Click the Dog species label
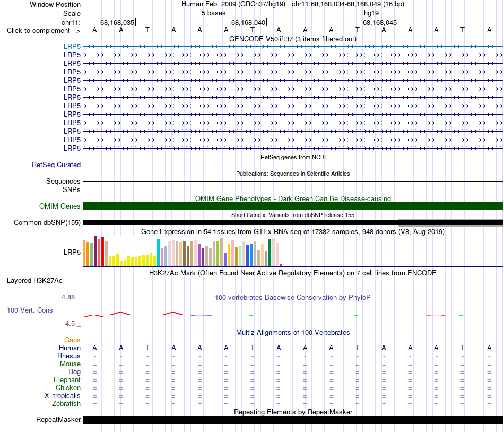This screenshot has height=432, width=504. click(74, 371)
